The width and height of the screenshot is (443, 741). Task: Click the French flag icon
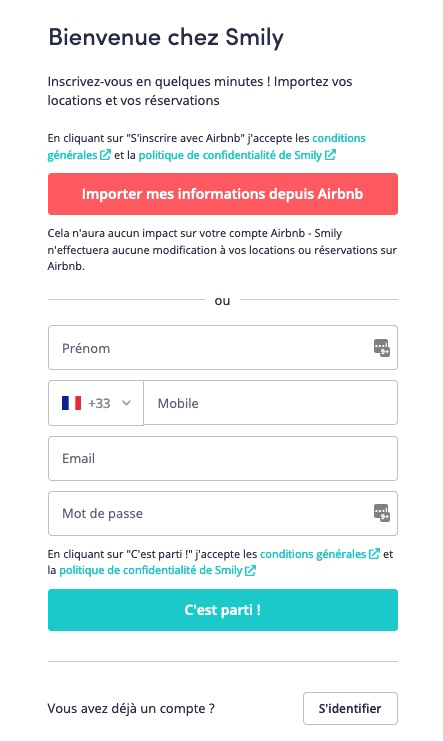(x=71, y=403)
